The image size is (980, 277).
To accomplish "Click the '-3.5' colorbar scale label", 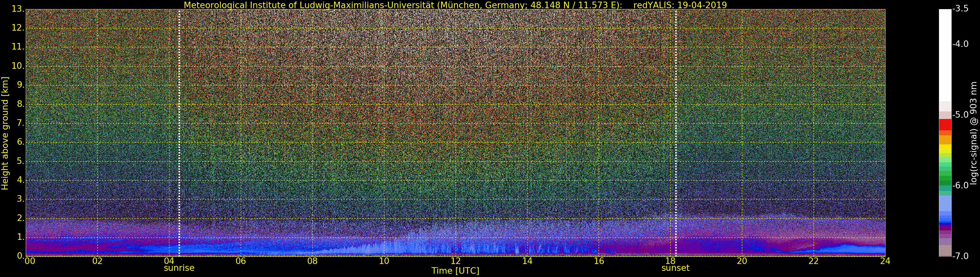I will point(960,9).
